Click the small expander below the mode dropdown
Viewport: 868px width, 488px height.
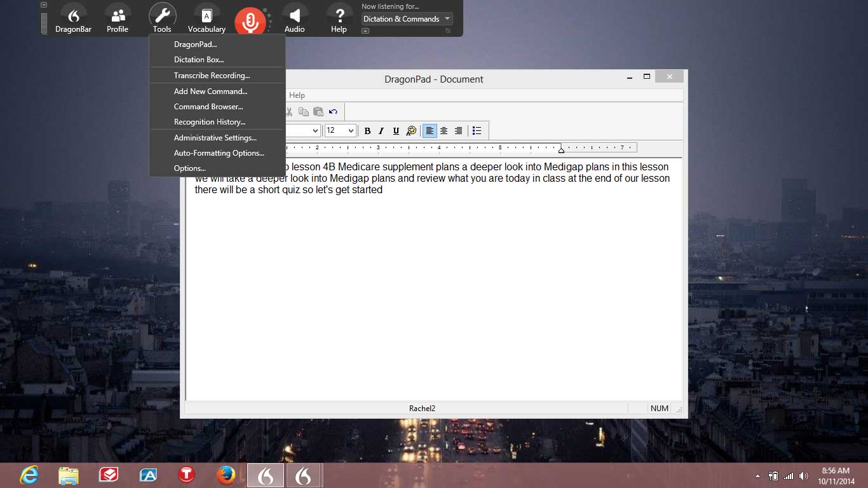click(x=365, y=30)
